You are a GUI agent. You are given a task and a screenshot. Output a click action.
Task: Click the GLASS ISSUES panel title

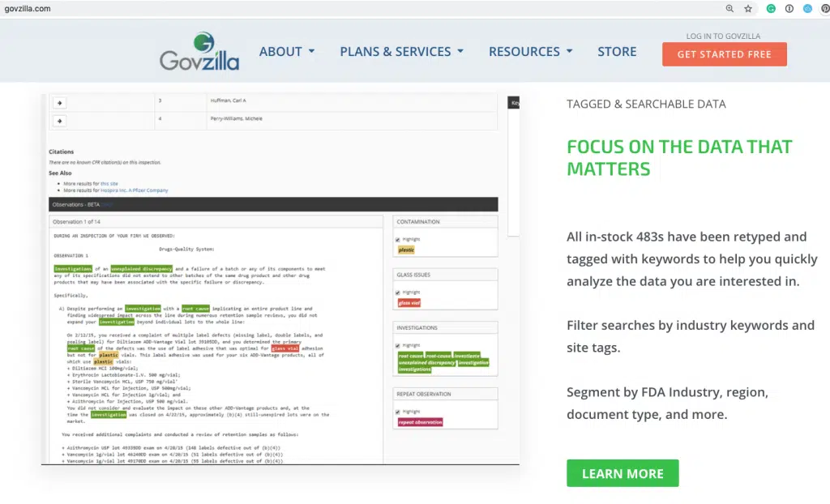coord(413,275)
